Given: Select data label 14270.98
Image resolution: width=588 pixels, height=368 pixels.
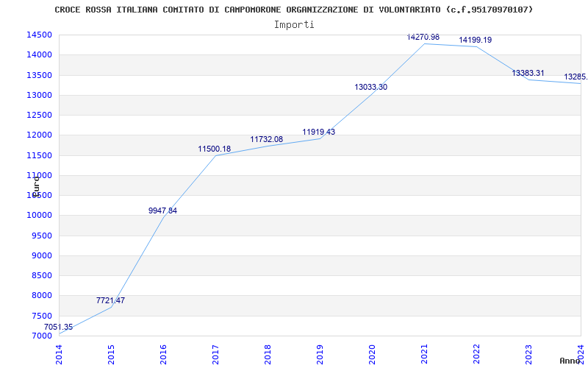Looking at the screenshot, I should click(x=423, y=38).
